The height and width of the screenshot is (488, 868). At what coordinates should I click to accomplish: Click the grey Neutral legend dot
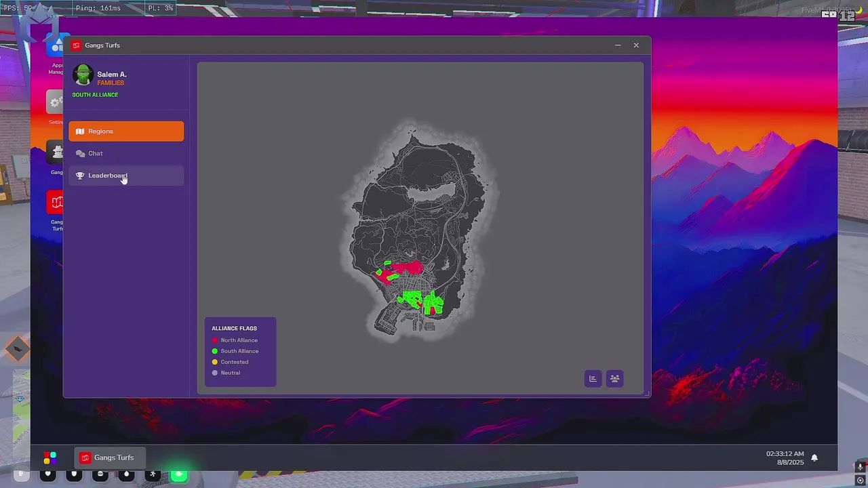[x=215, y=373]
